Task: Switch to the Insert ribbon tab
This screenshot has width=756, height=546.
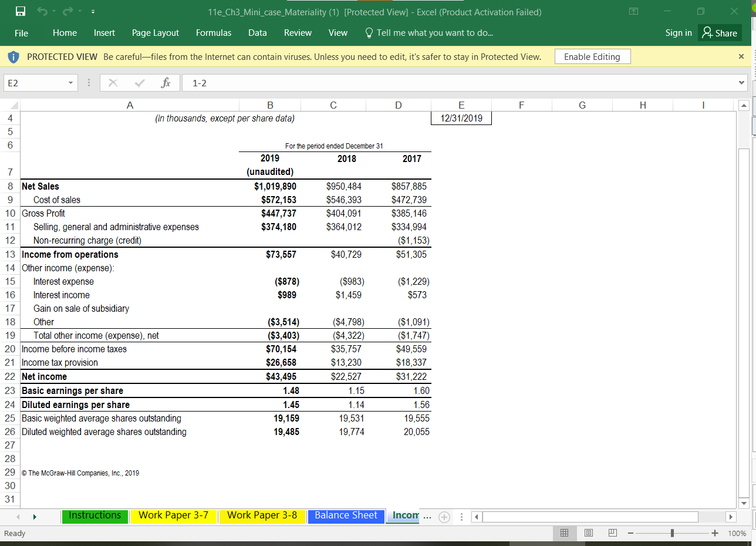Action: [104, 33]
